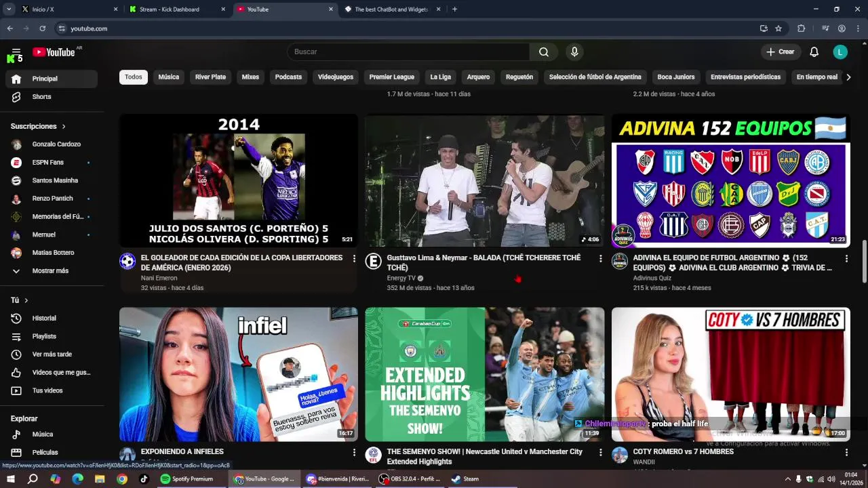Open Energy TV channel avatar
The height and width of the screenshot is (488, 868).
[x=373, y=262]
